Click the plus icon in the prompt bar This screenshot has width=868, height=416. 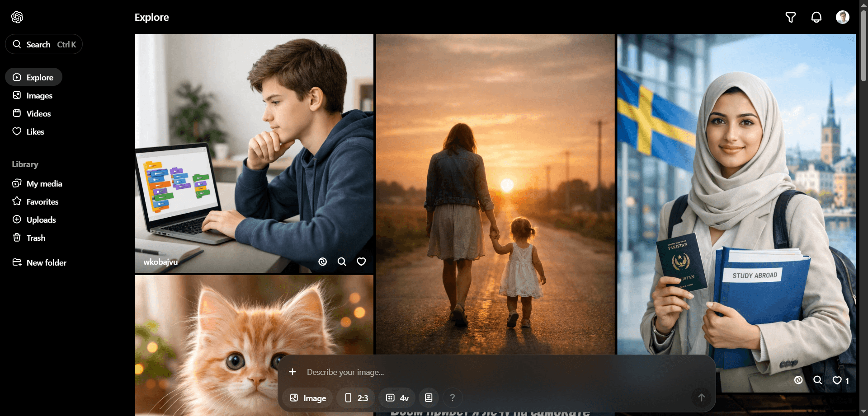[293, 372]
